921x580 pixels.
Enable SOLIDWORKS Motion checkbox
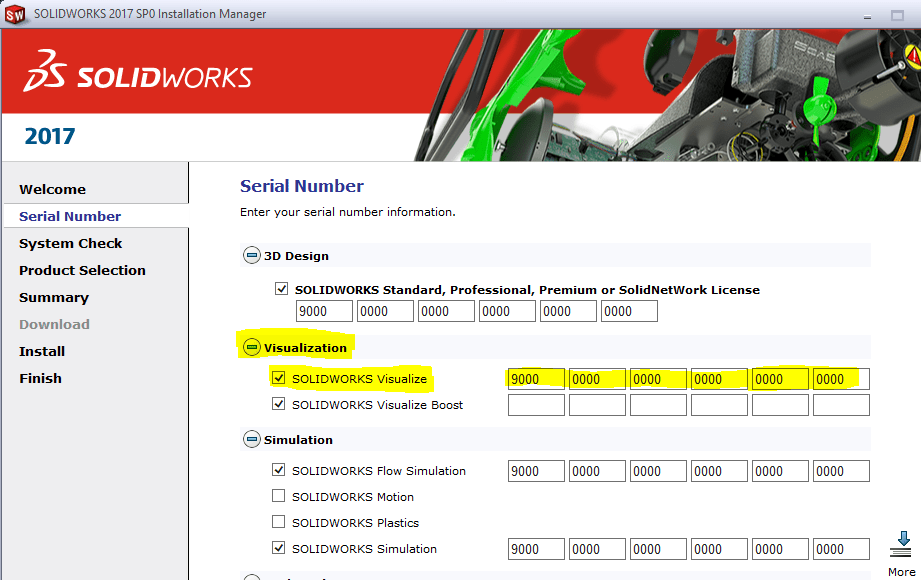click(x=279, y=497)
